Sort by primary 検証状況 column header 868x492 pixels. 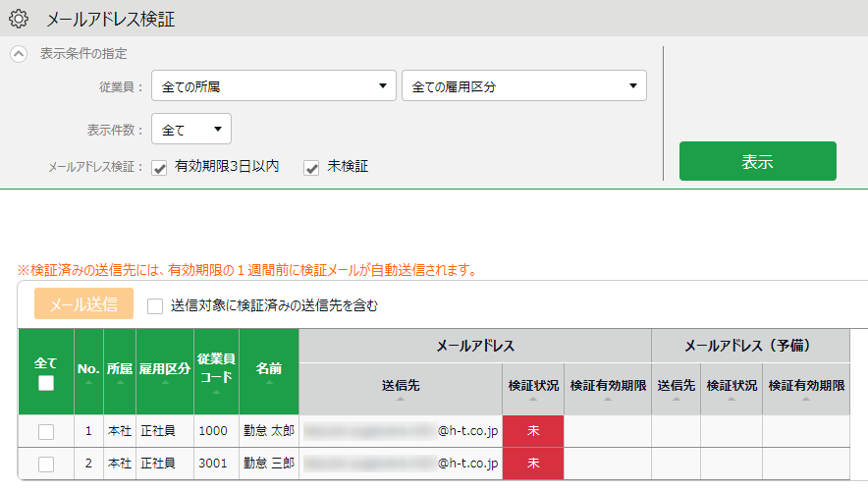coord(532,389)
